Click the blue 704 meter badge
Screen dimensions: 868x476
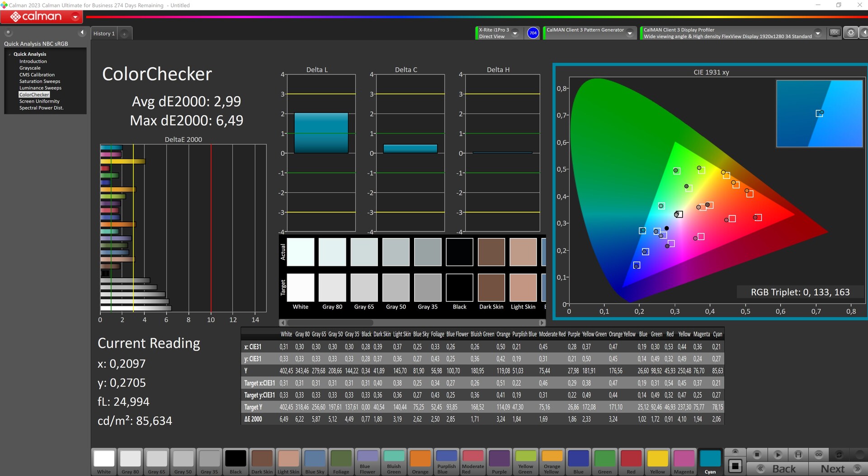click(x=533, y=33)
